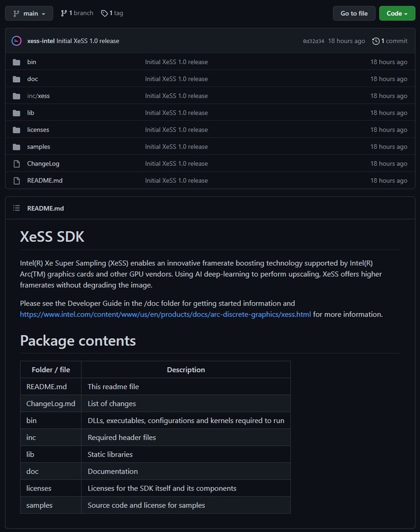This screenshot has height=532, width=420.
Task: Open commit hash 0d32d34
Action: (x=313, y=41)
